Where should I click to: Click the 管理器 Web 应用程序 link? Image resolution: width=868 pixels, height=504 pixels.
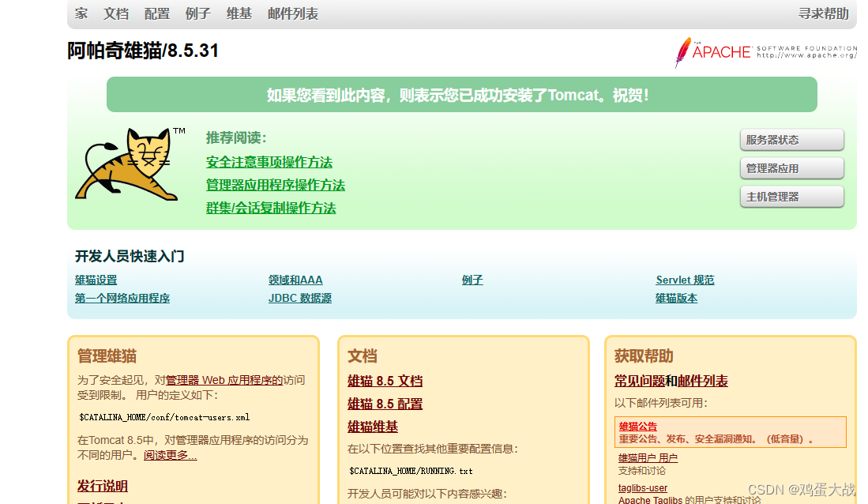point(224,381)
